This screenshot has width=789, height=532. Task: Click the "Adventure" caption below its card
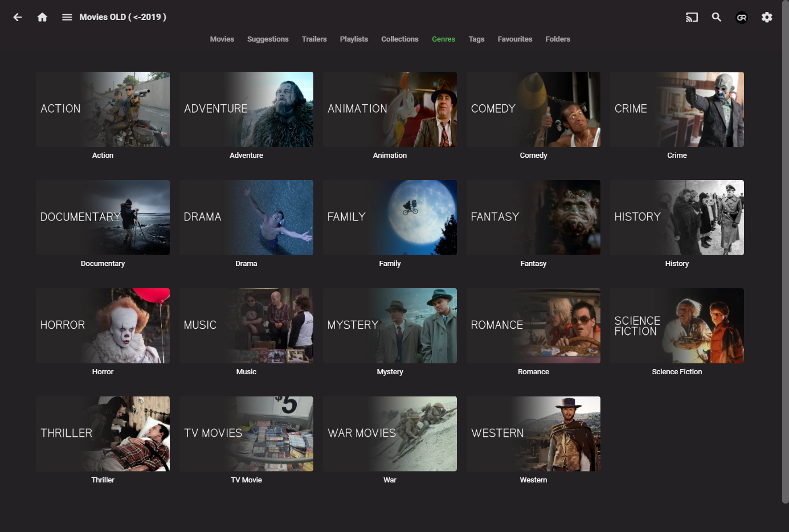(x=246, y=155)
